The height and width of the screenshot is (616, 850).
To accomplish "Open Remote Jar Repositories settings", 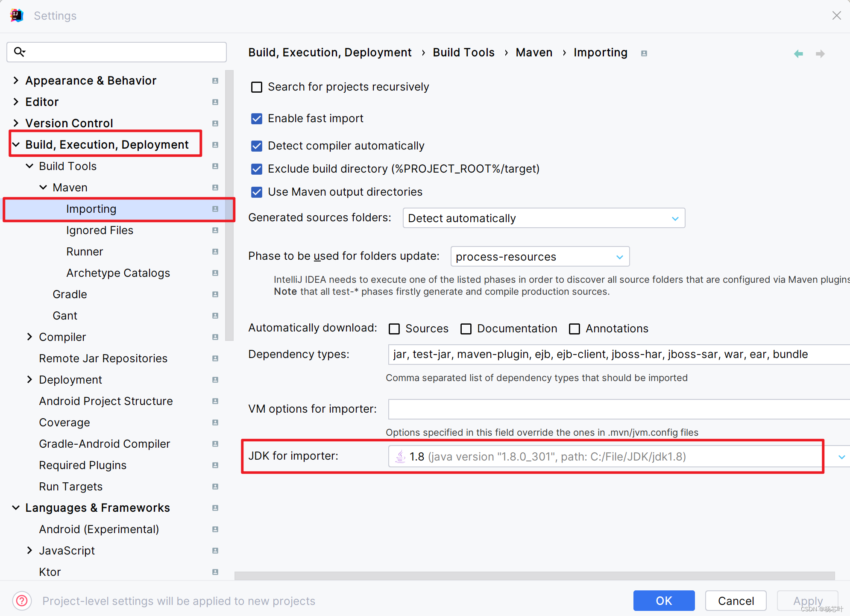I will tap(103, 358).
